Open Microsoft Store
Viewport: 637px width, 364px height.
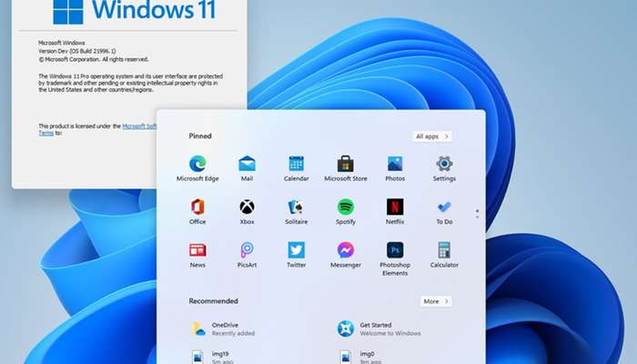(346, 168)
